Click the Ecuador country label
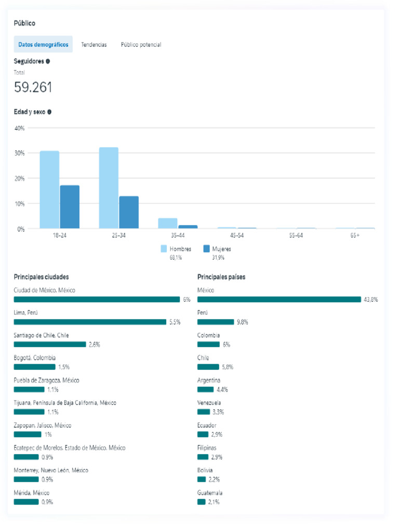Viewport: 399px width, 532px height. [x=207, y=425]
